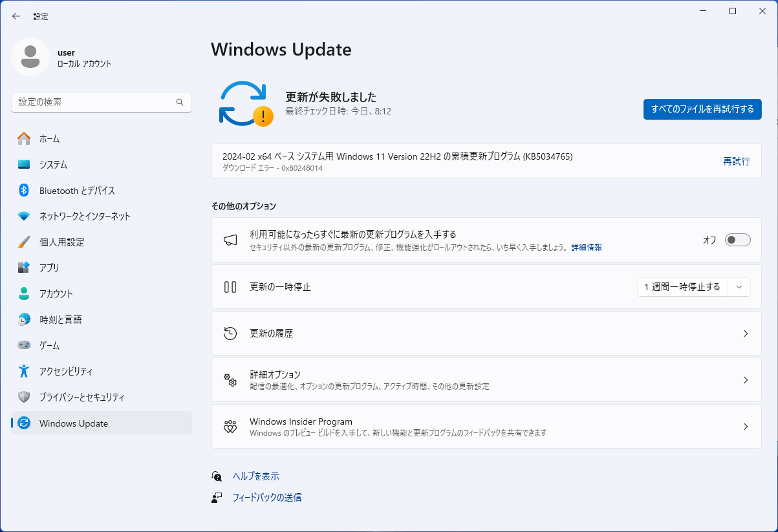Click the Windows Update page heading

[x=281, y=49]
